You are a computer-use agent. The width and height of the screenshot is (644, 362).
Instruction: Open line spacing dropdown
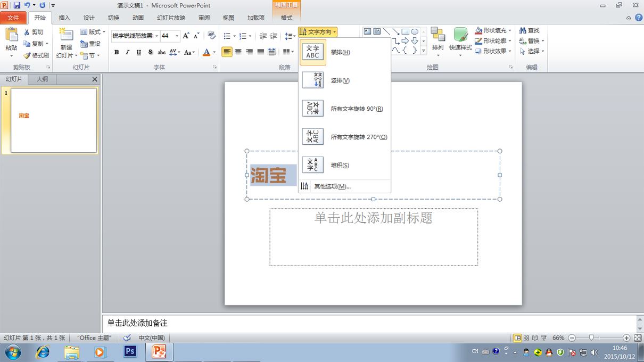[290, 36]
